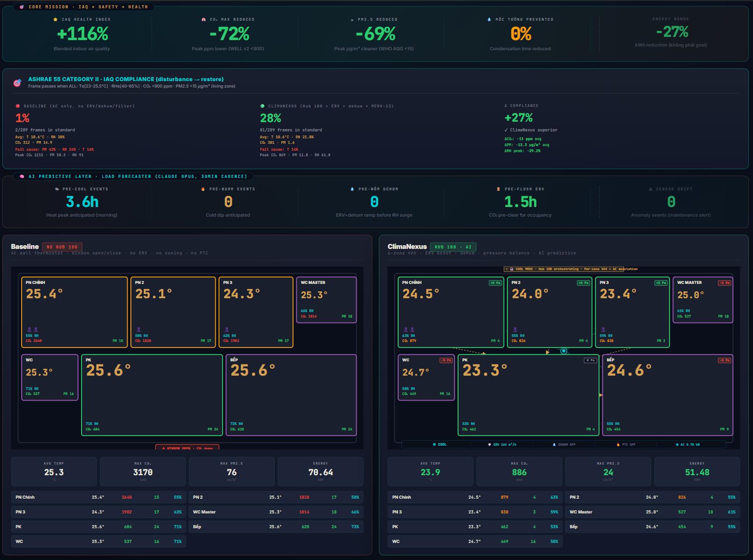Screen dimensions: 753x560
Task: Select the ClimaNexus WC room card
Action: (x=426, y=377)
